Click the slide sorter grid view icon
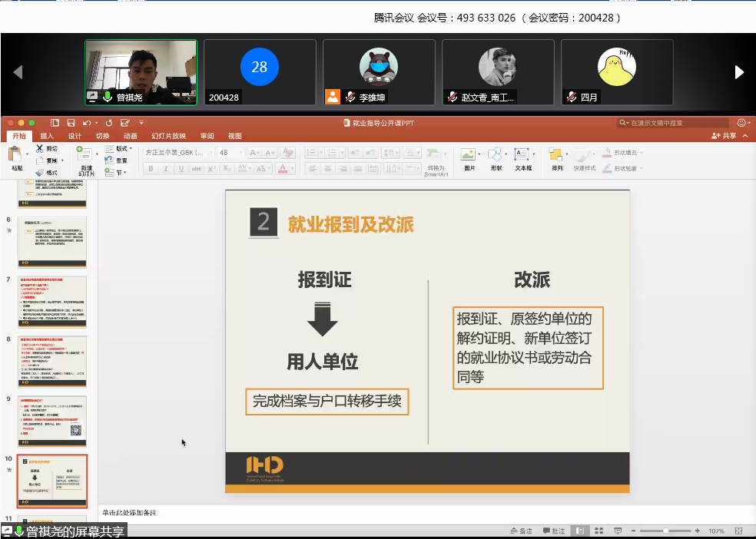The height and width of the screenshot is (539, 756). point(598,531)
